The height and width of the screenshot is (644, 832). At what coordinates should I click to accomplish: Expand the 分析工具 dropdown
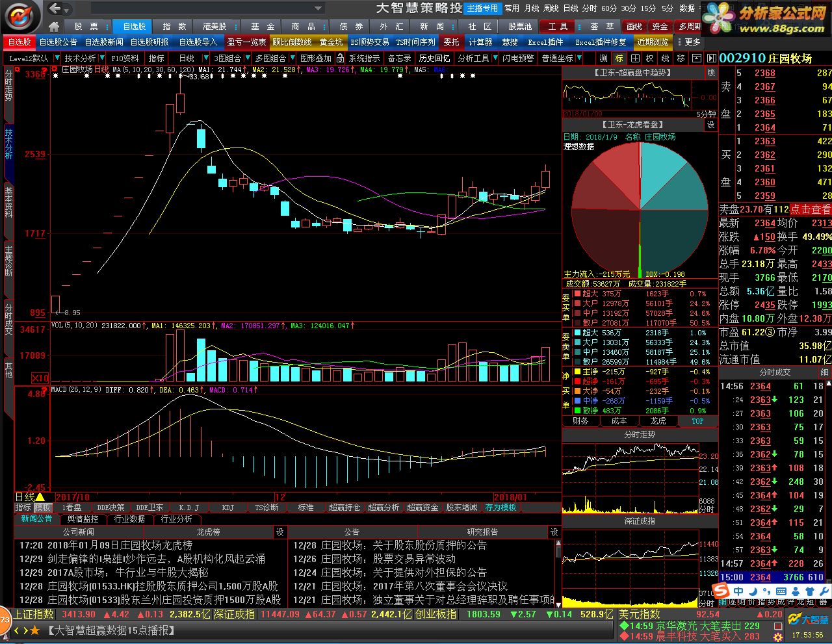click(495, 58)
